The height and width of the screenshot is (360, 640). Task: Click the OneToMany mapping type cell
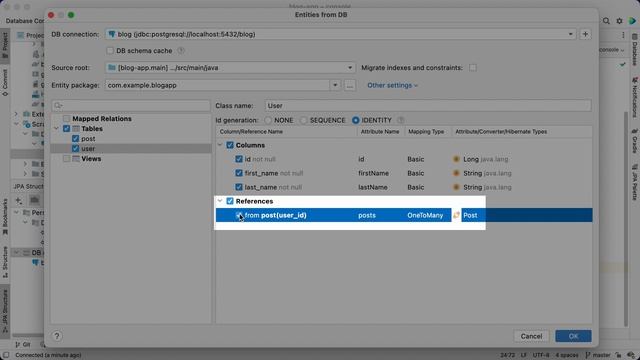point(425,215)
